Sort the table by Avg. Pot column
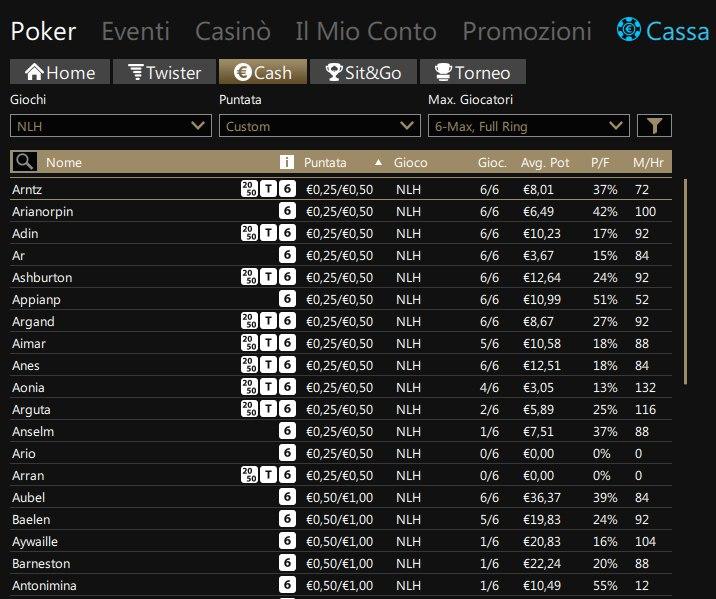Screen dimensions: 716x599 544,162
